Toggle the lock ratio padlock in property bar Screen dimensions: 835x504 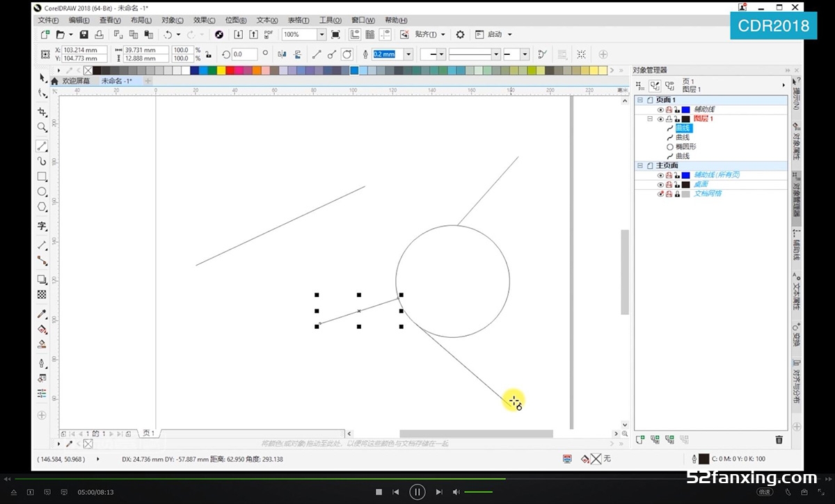(207, 54)
